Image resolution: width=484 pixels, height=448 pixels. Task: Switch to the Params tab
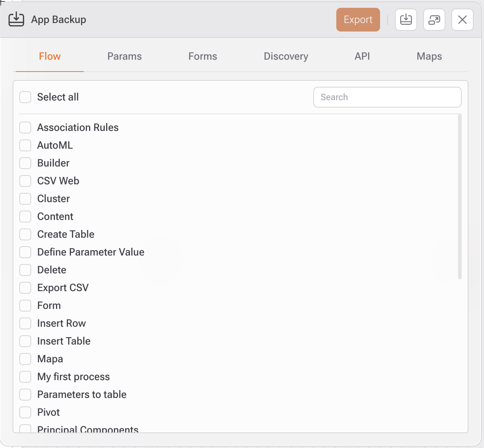coord(124,56)
